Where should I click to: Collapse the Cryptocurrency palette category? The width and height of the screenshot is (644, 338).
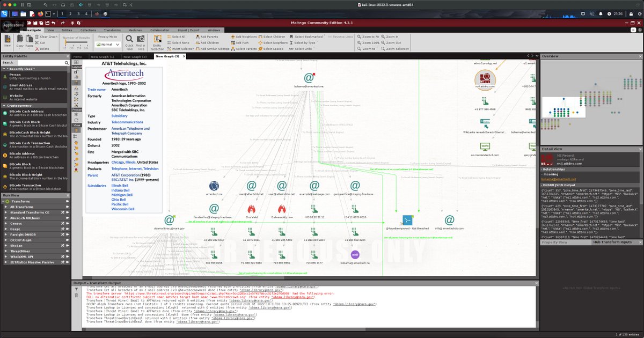tap(3, 106)
